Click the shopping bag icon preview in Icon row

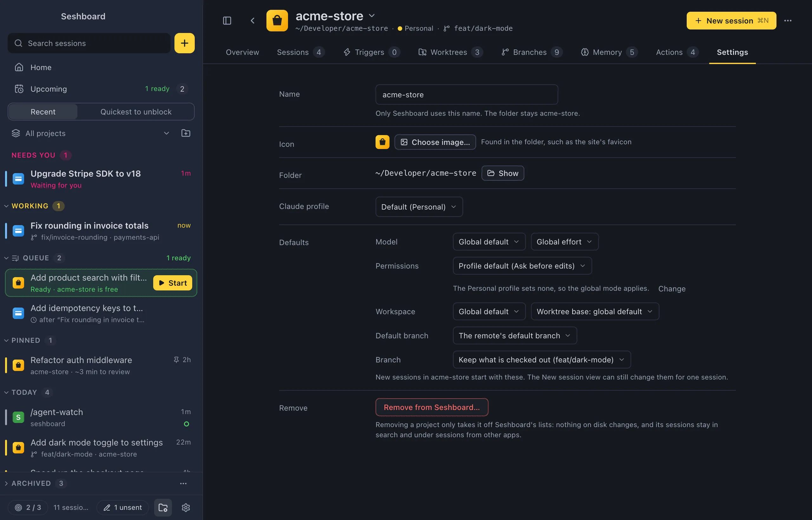pos(382,142)
